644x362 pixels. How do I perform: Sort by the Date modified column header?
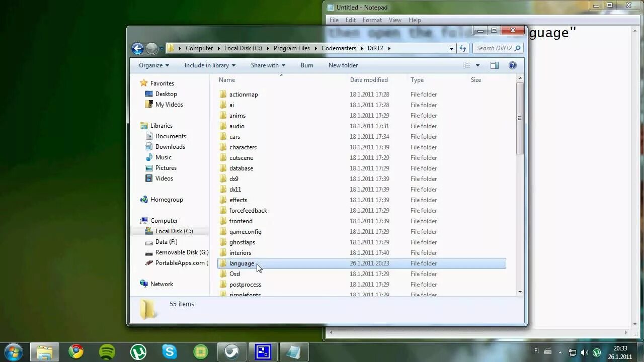(369, 80)
